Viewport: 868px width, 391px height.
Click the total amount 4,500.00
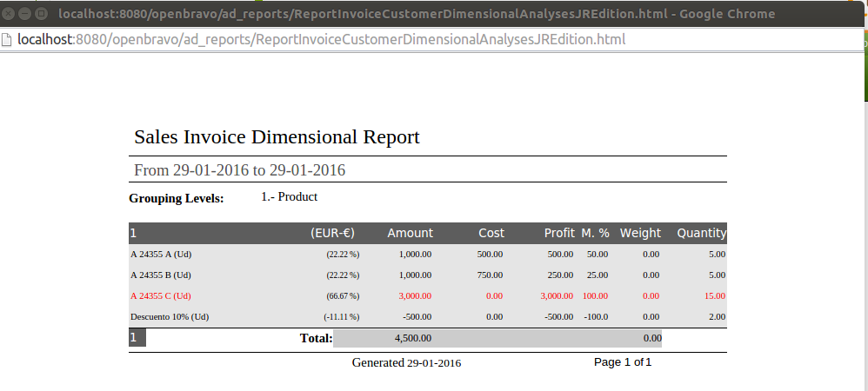(x=412, y=338)
